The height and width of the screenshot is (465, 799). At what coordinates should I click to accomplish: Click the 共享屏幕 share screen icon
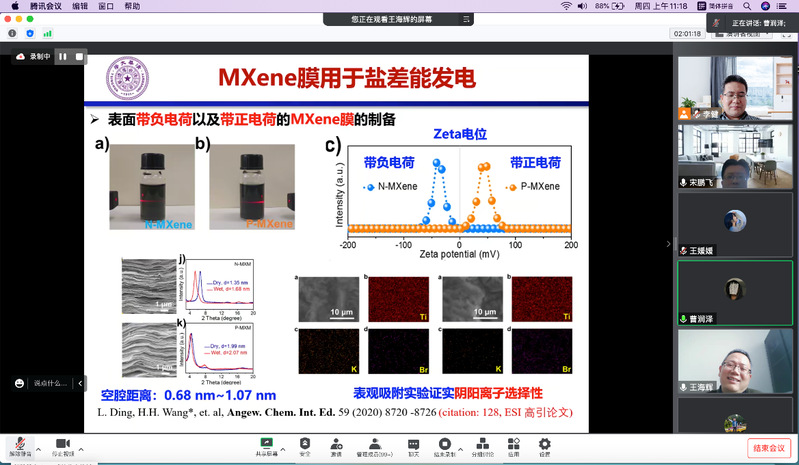pyautogui.click(x=266, y=444)
